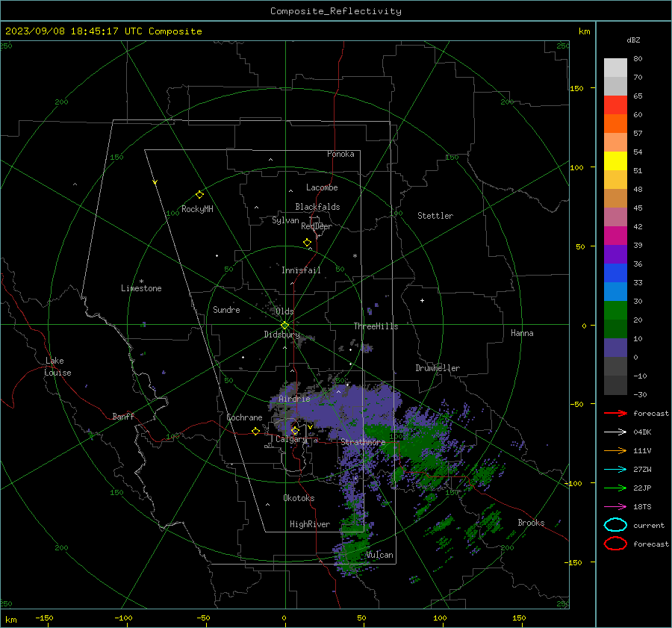Select the Okotoks label
Image resolution: width=672 pixels, height=628 pixels.
click(x=299, y=497)
